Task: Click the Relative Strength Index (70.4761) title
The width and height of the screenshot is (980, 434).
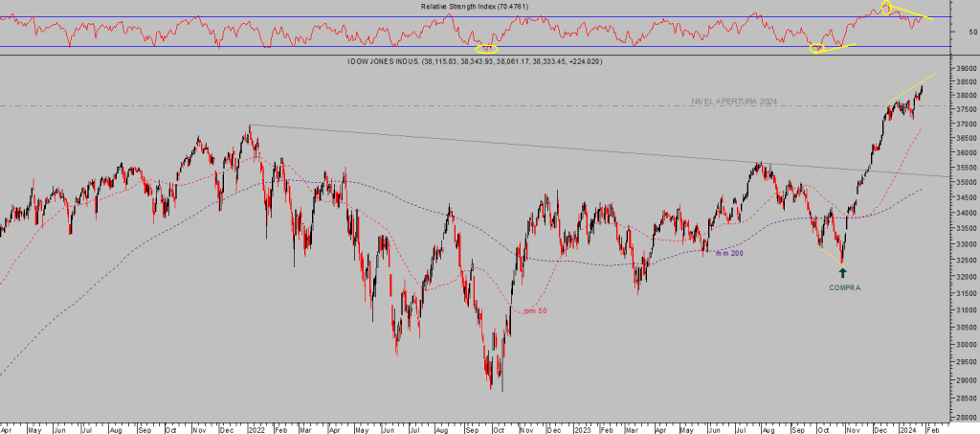Action: 475,7
